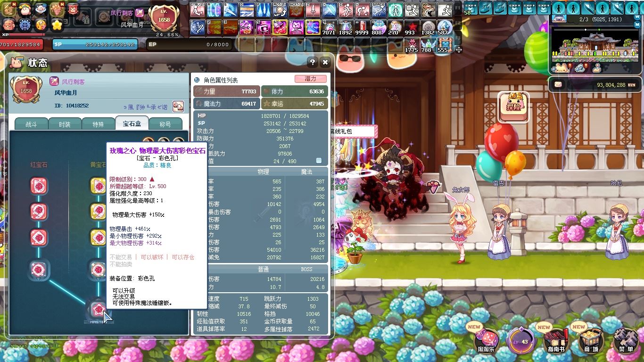Use the potion with count 1892
This screenshot has height=362, width=644.
click(x=346, y=27)
